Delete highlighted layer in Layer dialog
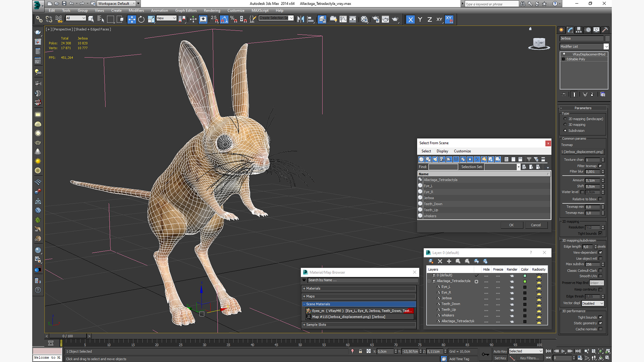 (x=440, y=261)
